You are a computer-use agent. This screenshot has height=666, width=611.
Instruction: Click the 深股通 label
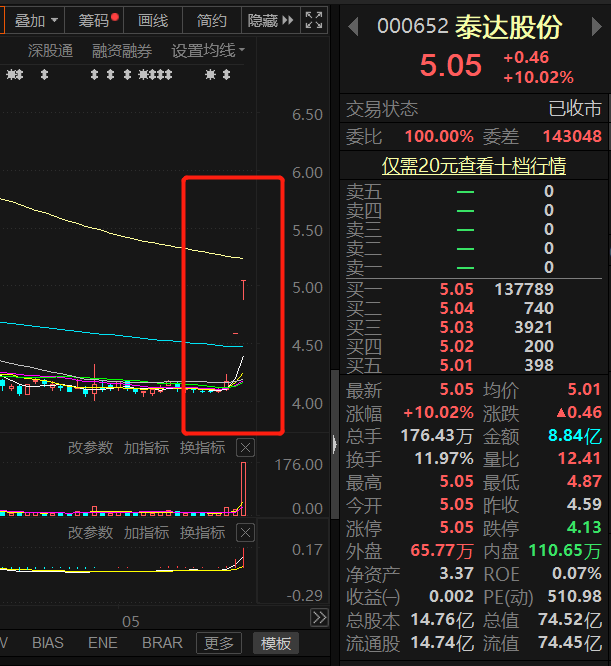(x=51, y=51)
